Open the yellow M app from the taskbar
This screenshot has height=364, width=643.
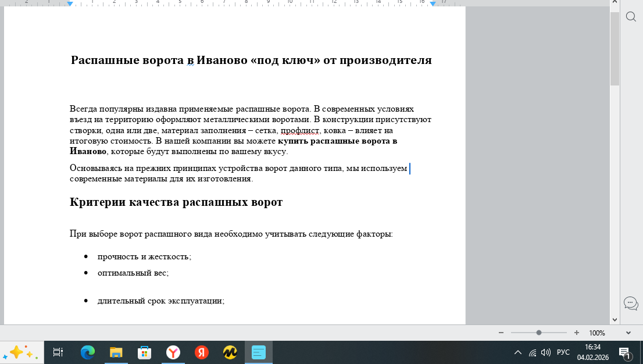pyautogui.click(x=230, y=352)
